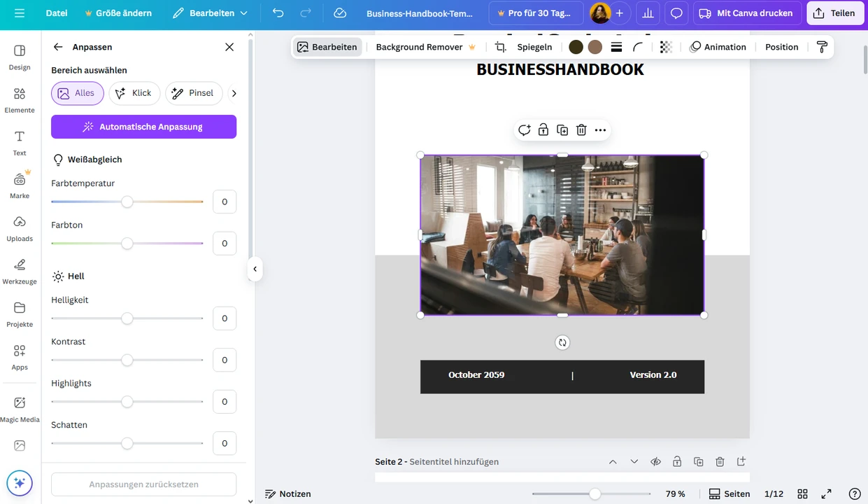868x504 pixels.
Task: Click Mit Canva drucken button
Action: (747, 13)
